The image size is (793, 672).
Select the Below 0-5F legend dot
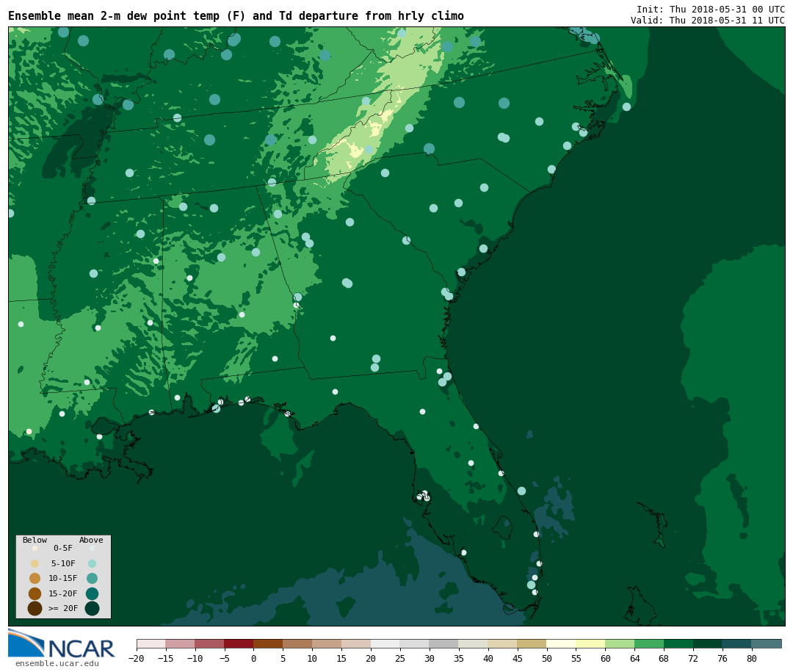[x=35, y=548]
